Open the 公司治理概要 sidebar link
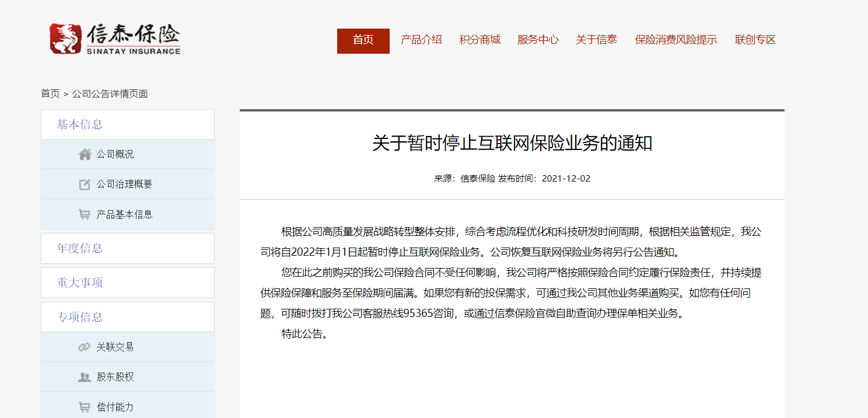This screenshot has height=418, width=868. point(124,184)
